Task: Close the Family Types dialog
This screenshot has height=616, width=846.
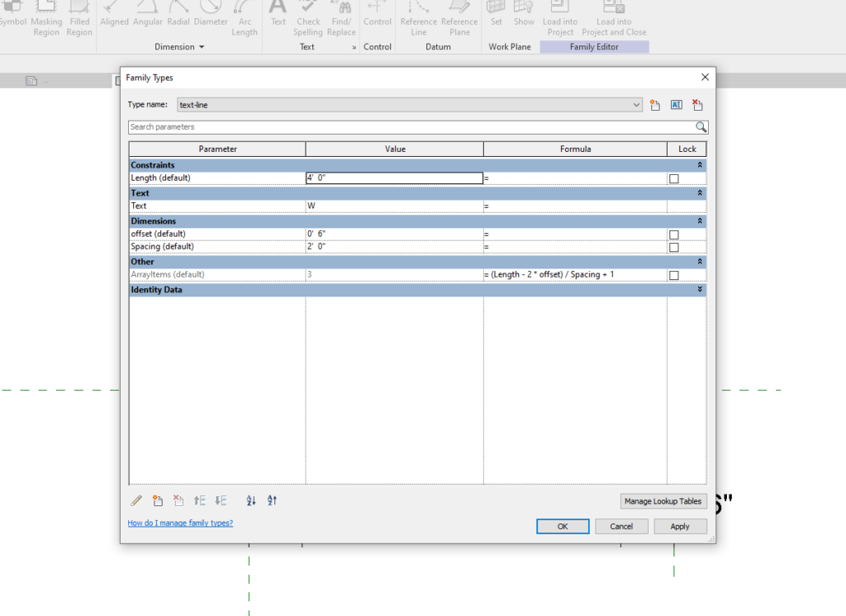Action: [x=705, y=77]
